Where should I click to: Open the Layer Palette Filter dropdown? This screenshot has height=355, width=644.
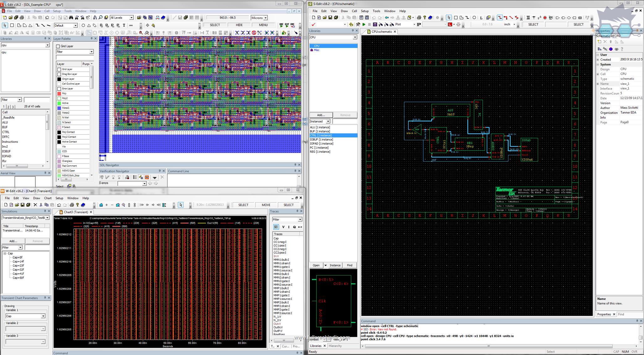click(x=91, y=52)
